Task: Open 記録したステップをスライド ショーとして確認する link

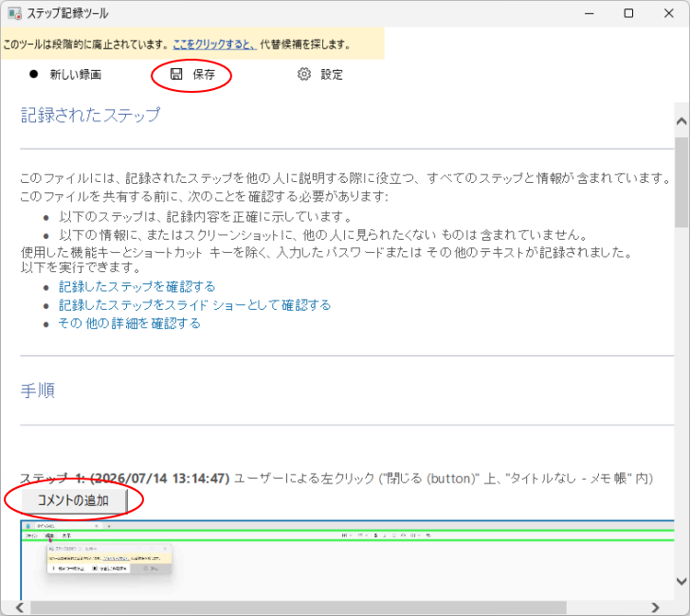Action: (194, 305)
